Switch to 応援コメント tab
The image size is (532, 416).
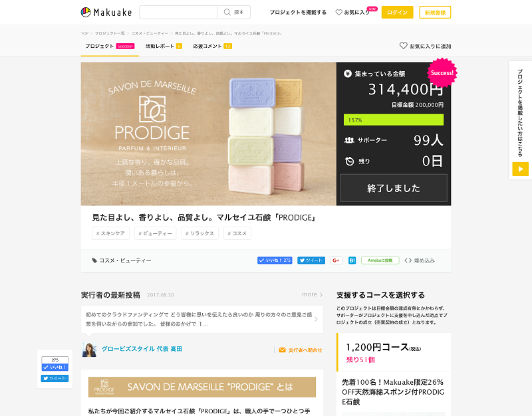click(212, 46)
